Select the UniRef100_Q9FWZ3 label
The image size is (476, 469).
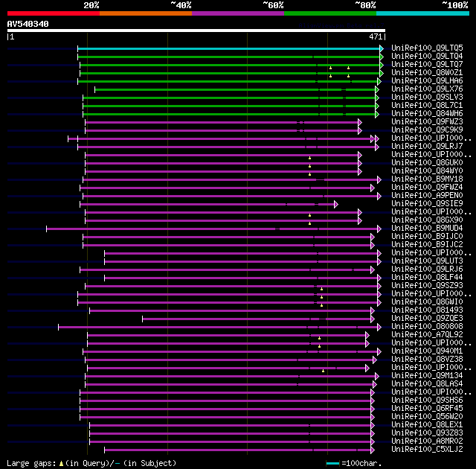pyautogui.click(x=427, y=122)
